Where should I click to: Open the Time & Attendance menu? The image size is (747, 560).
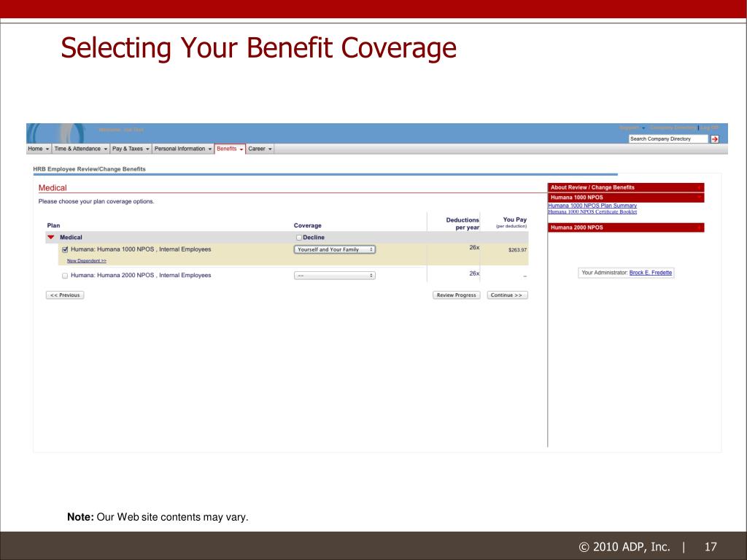(x=80, y=149)
